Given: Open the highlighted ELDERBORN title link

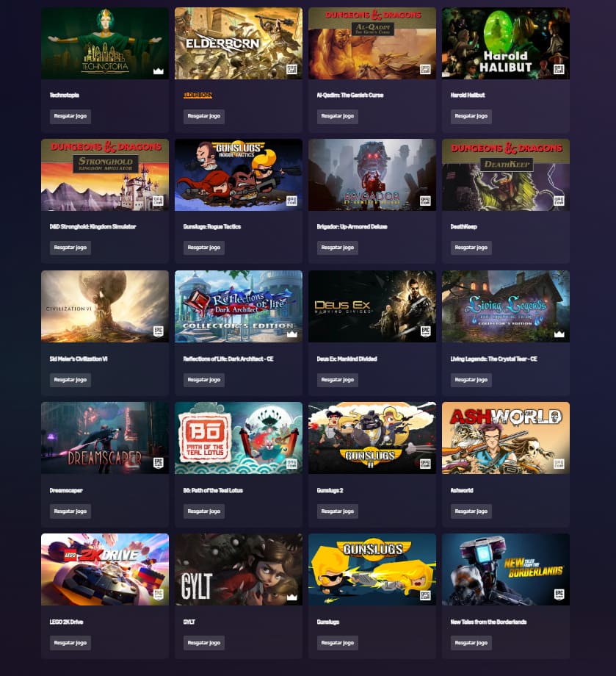Looking at the screenshot, I should pos(198,95).
